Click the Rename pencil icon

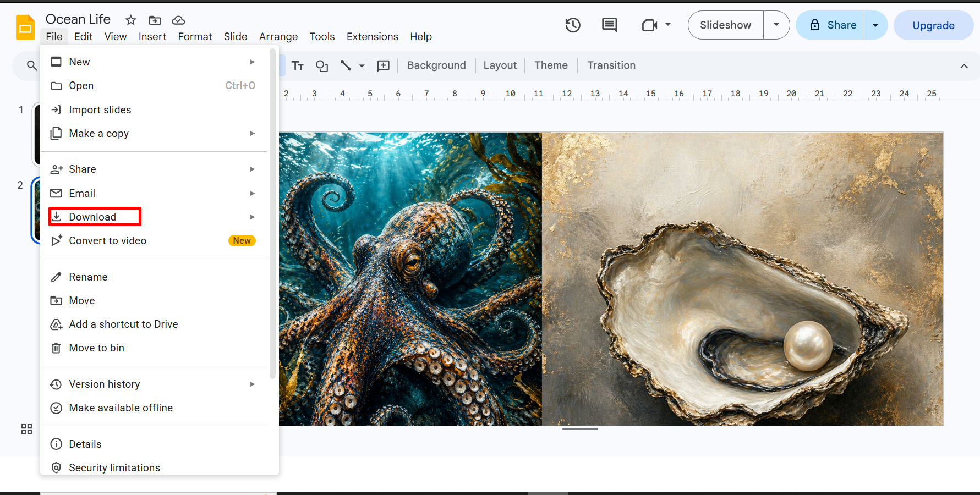56,277
